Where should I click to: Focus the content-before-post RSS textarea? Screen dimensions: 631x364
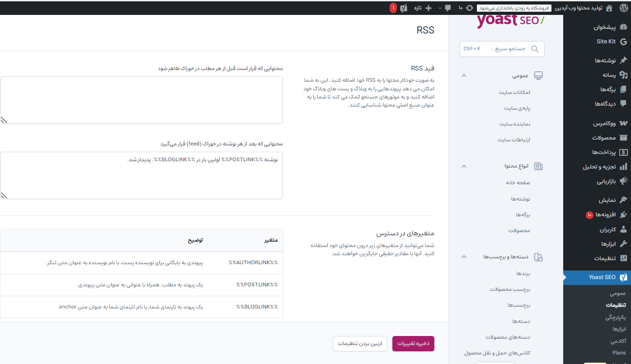tap(141, 100)
